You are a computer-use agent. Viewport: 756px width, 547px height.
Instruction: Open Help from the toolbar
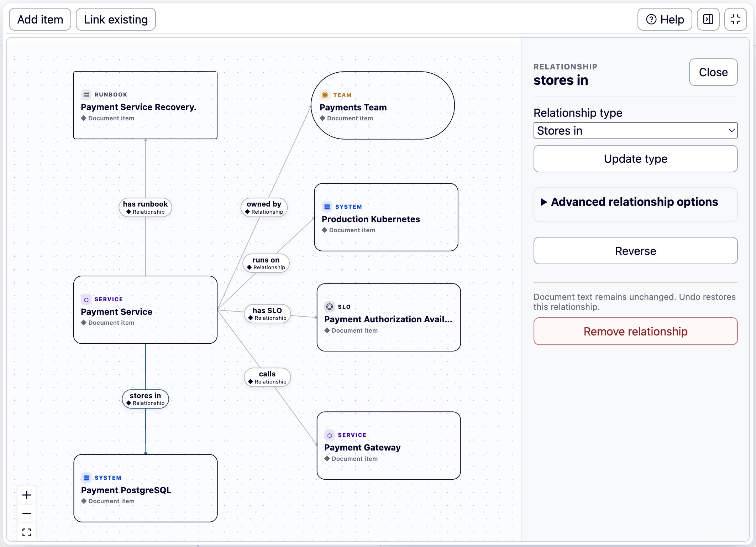click(665, 20)
